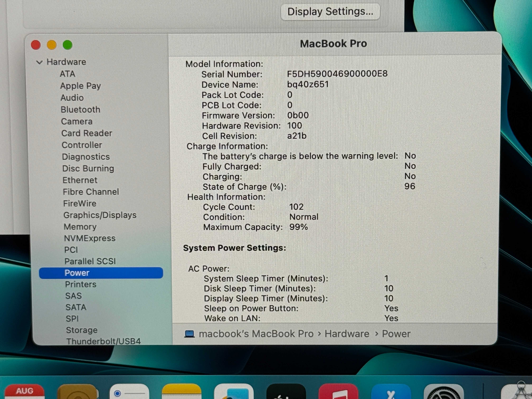This screenshot has width=532, height=399.
Task: Click the AC Power heading
Action: pyautogui.click(x=209, y=269)
